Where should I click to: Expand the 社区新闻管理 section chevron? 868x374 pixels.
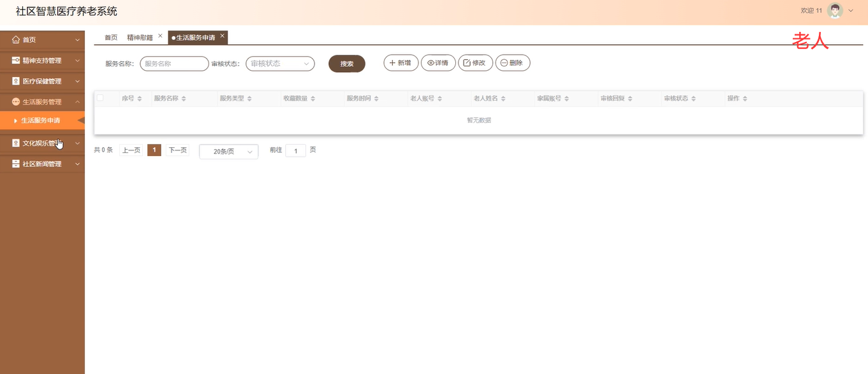[77, 164]
